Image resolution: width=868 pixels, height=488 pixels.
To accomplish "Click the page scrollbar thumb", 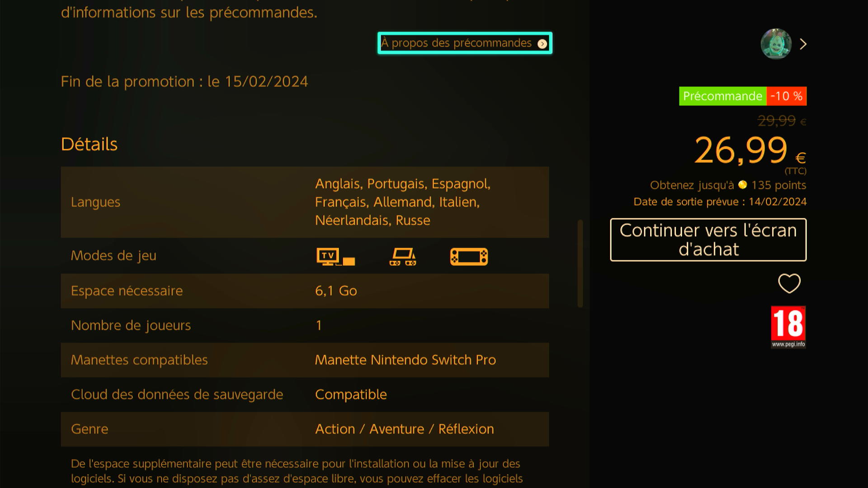I will 580,263.
